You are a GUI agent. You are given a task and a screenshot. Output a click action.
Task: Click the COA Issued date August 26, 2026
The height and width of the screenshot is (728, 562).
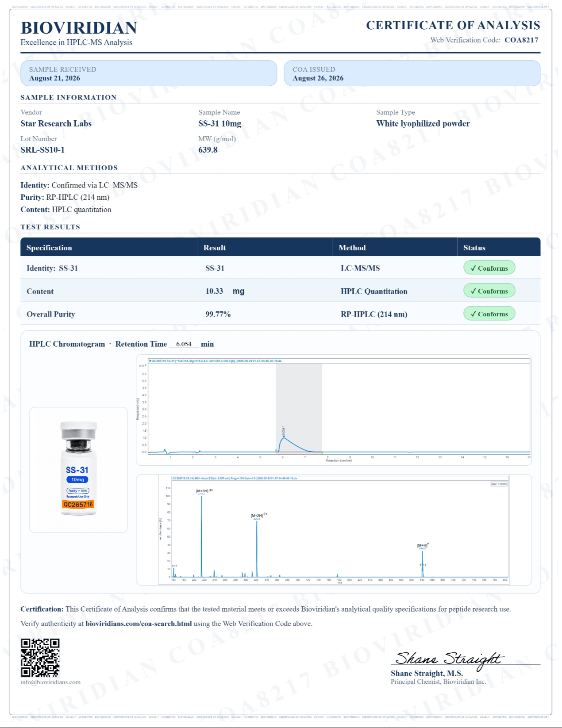coord(318,78)
